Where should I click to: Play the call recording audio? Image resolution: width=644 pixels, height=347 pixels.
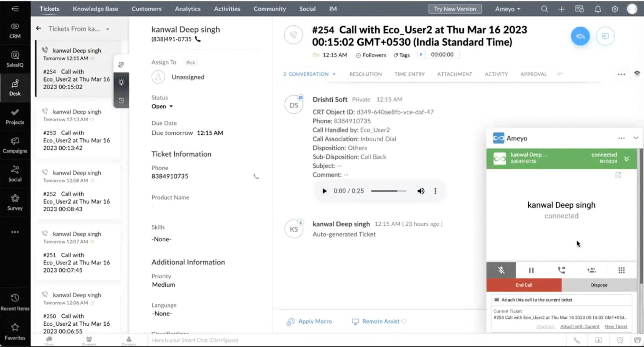324,191
